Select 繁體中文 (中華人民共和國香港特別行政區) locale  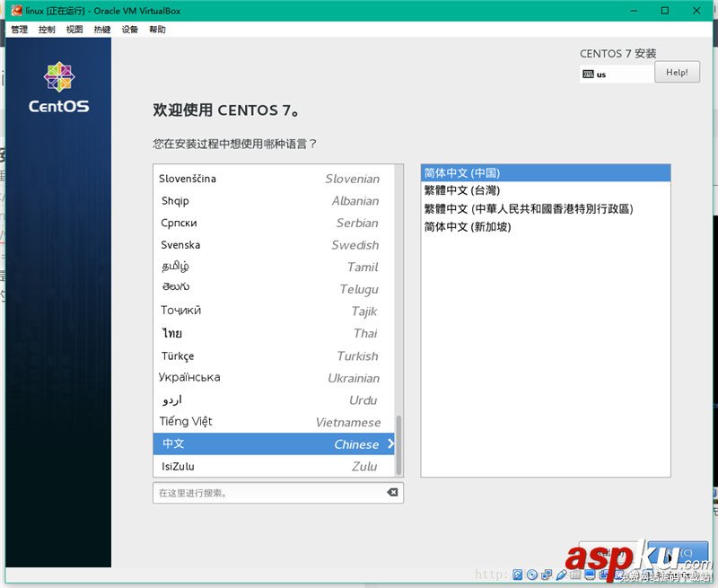[546, 209]
